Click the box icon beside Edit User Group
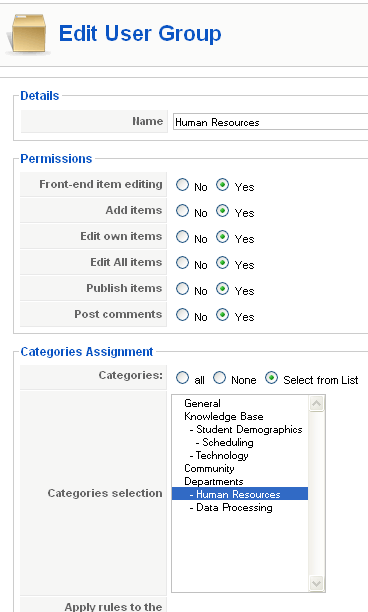The image size is (368, 612). [28, 34]
